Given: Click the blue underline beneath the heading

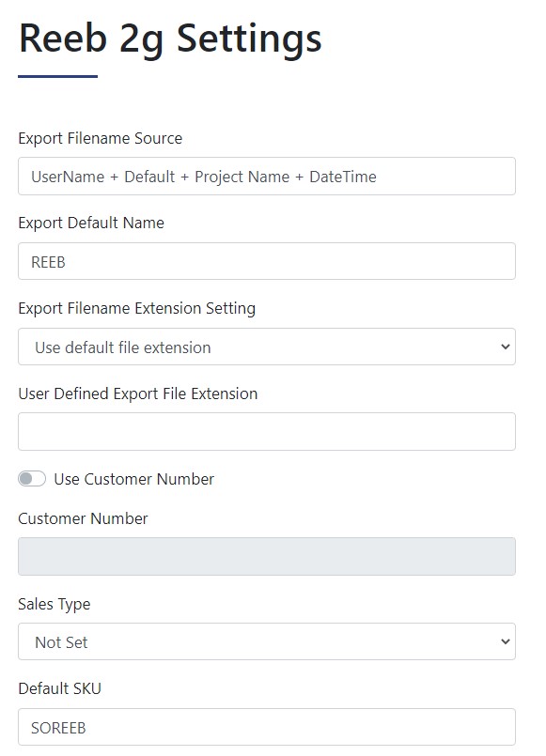Looking at the screenshot, I should [x=58, y=76].
